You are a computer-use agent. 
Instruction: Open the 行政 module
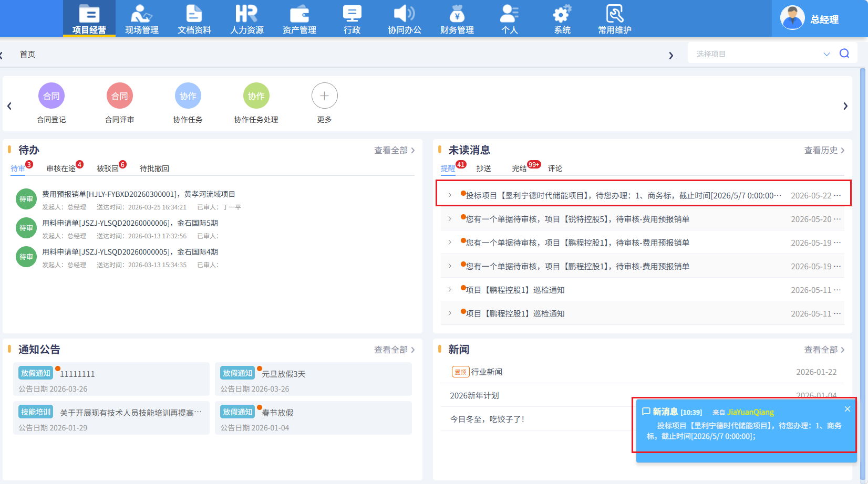[352, 19]
